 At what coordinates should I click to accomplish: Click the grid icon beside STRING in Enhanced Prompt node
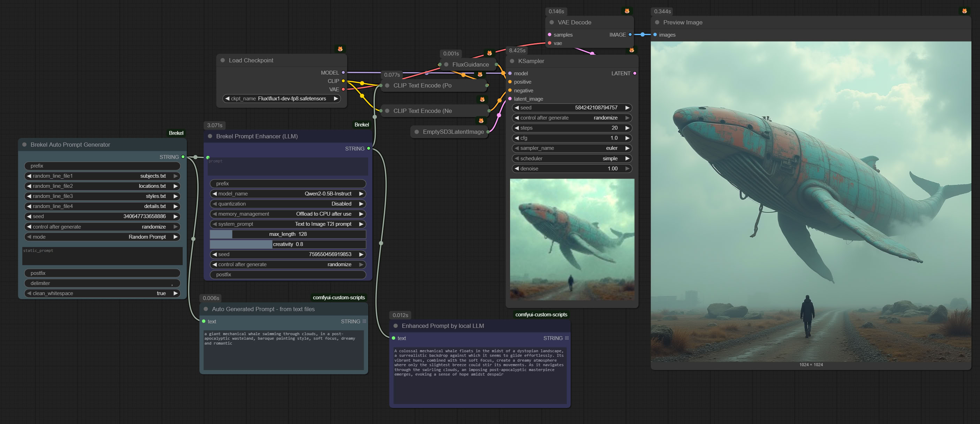point(567,338)
